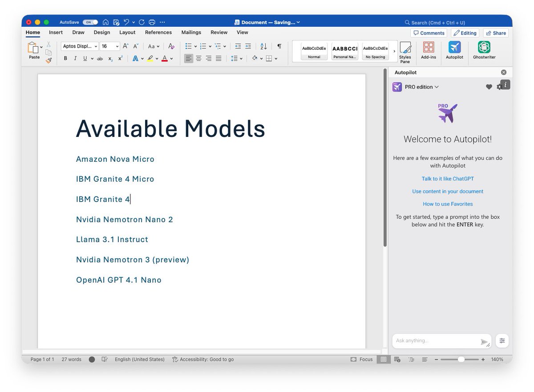Open the numbered list dropdown
Image resolution: width=534 pixels, height=392 pixels.
(210, 46)
